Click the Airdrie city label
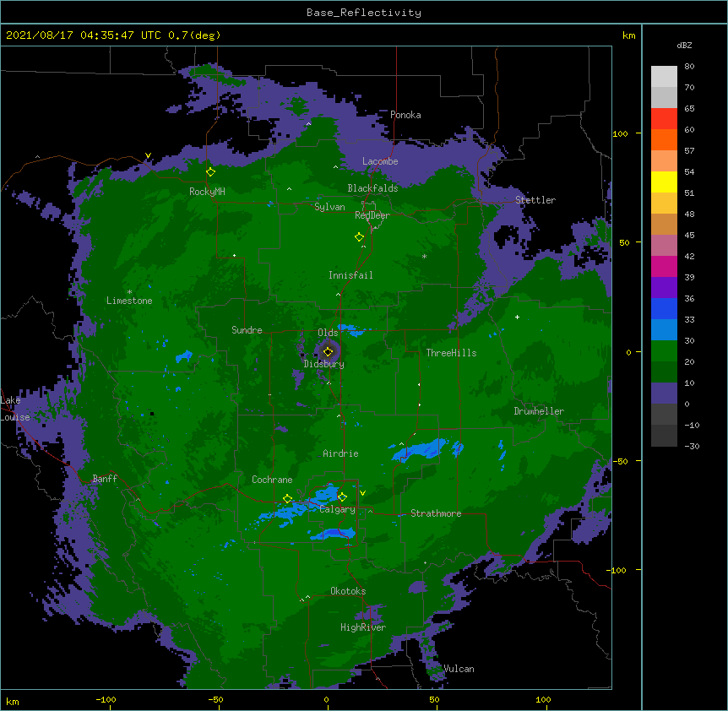The height and width of the screenshot is (711, 728). 341,453
